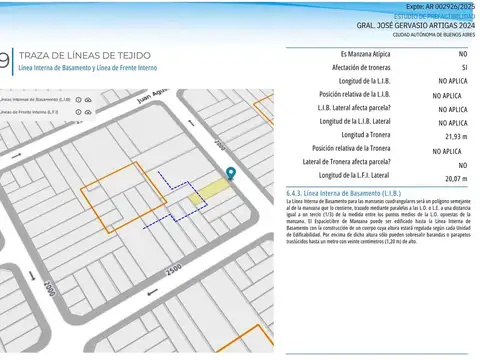Open info icon for Líneas de Frente Interno
480x360 pixels.
(x=78, y=112)
